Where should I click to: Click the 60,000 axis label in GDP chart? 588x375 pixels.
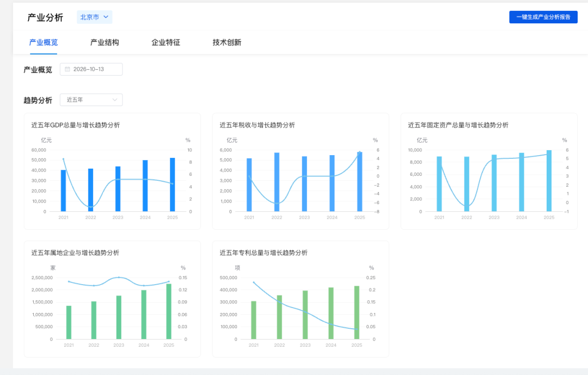click(39, 150)
